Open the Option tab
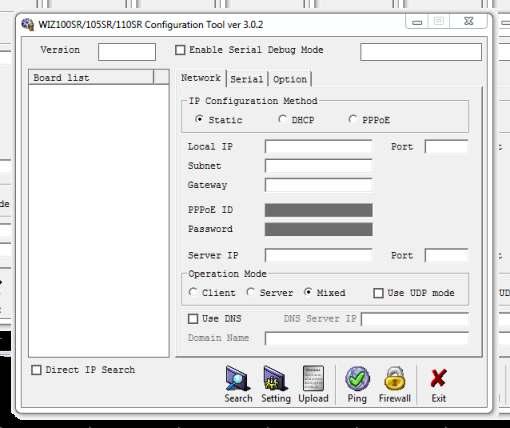Screen dimensions: 510x428 pyautogui.click(x=290, y=79)
